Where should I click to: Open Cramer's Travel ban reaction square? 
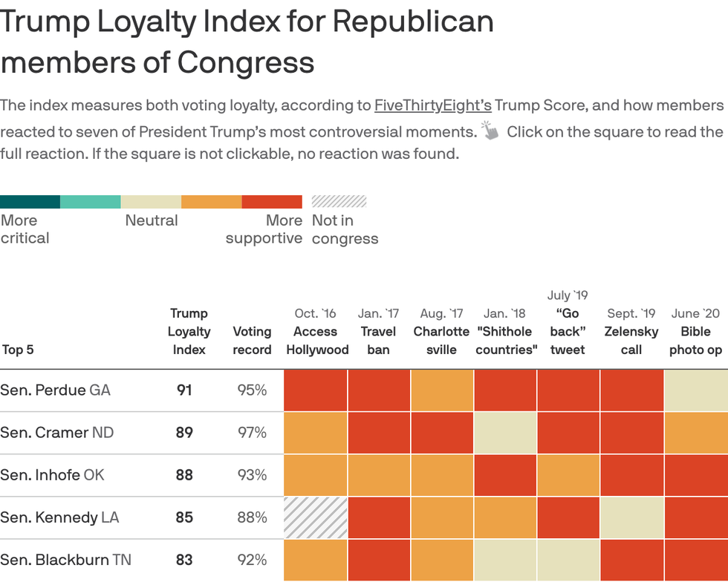pos(379,434)
